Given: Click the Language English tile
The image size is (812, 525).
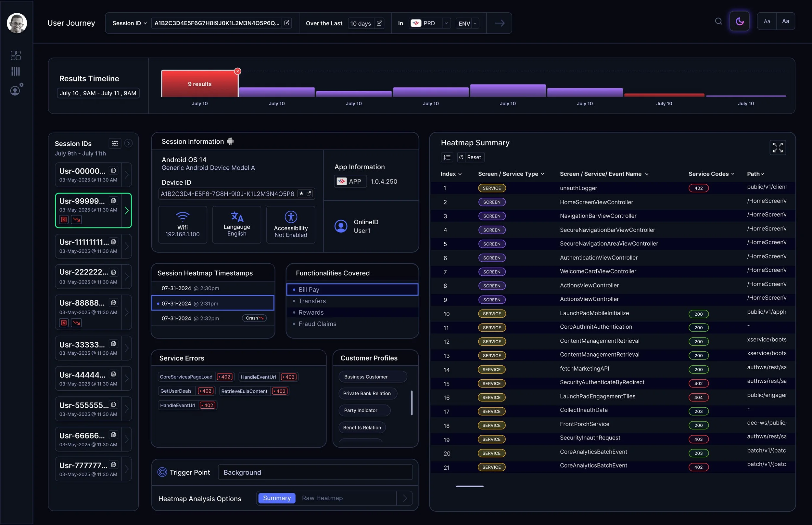Looking at the screenshot, I should pyautogui.click(x=237, y=225).
